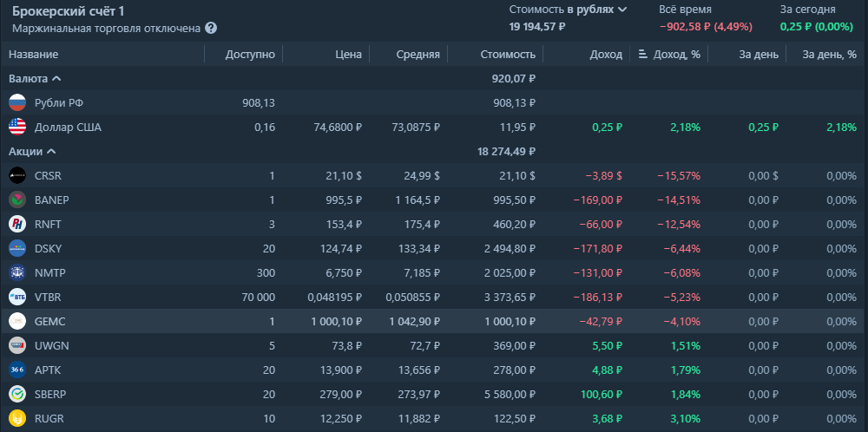Click the GEMC stock logo
The image size is (868, 432).
pos(17,321)
